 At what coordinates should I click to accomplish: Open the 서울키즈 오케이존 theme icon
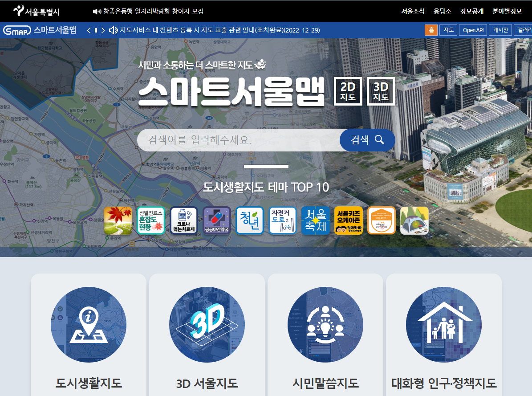tap(349, 221)
